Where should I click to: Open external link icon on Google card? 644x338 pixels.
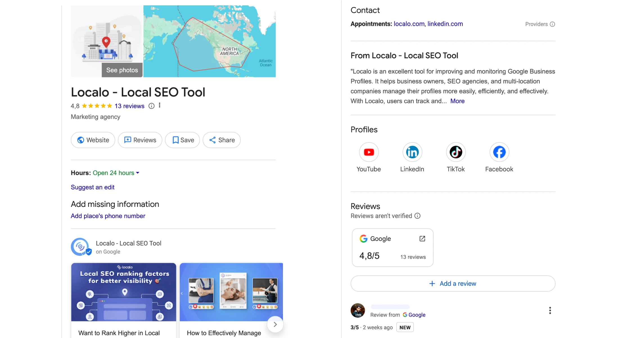(422, 239)
